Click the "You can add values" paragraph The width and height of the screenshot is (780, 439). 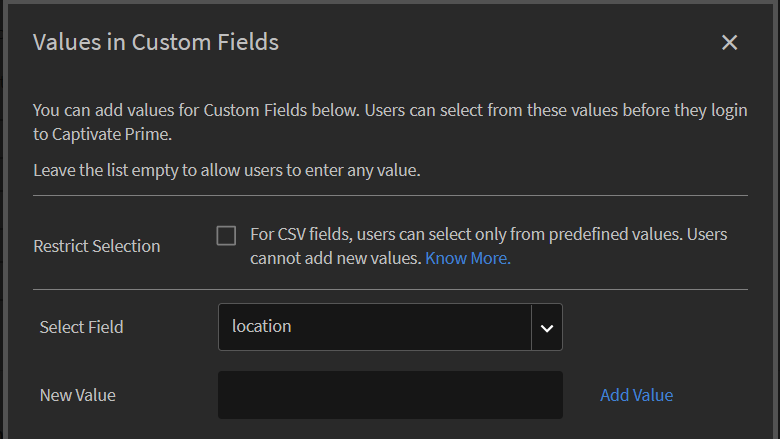(x=390, y=110)
